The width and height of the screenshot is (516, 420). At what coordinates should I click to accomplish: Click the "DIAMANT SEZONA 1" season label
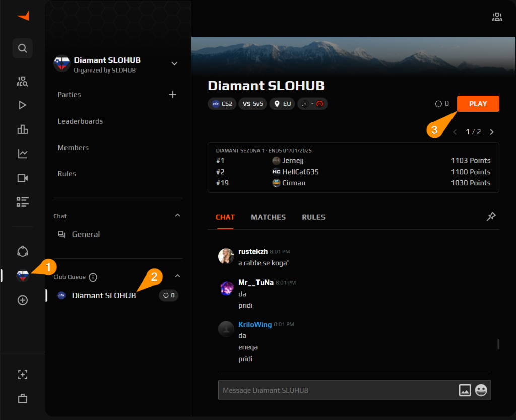[240, 151]
